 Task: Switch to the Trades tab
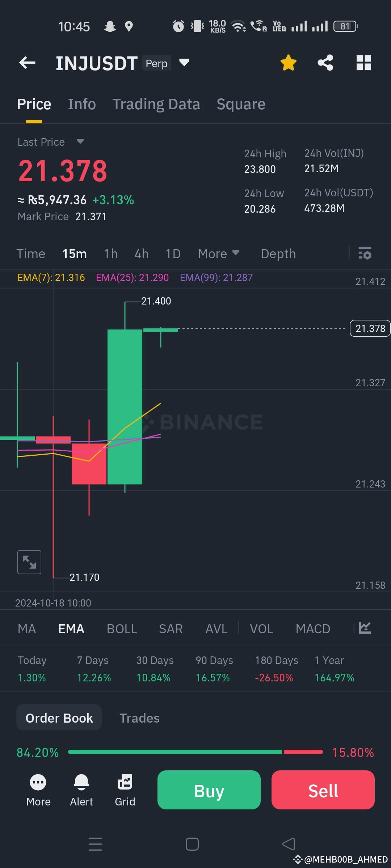(x=139, y=718)
